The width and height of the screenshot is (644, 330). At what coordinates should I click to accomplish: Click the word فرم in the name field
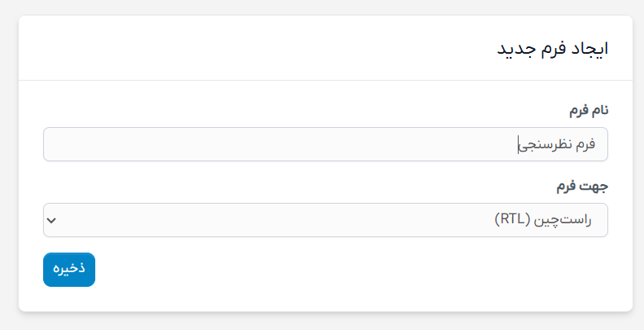click(586, 144)
